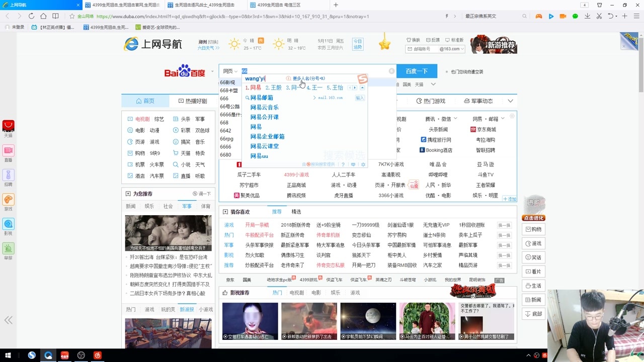
Task: Switch to the 娱乐 news tab
Action: pos(149,206)
